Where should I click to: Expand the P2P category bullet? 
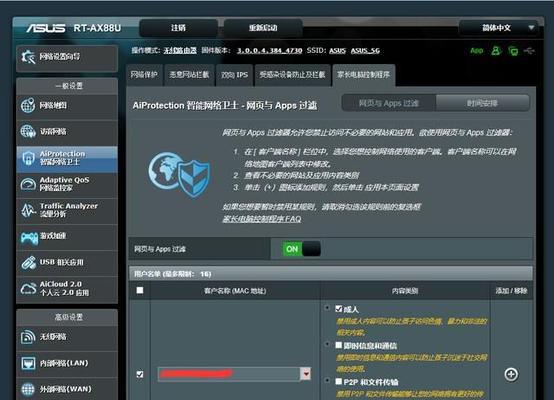[328, 381]
